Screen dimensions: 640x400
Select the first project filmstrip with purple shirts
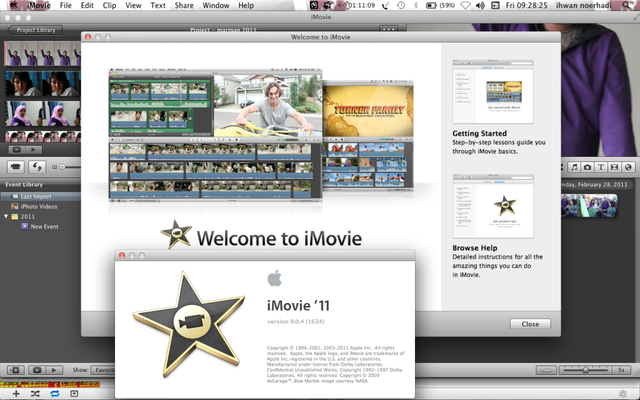point(42,53)
